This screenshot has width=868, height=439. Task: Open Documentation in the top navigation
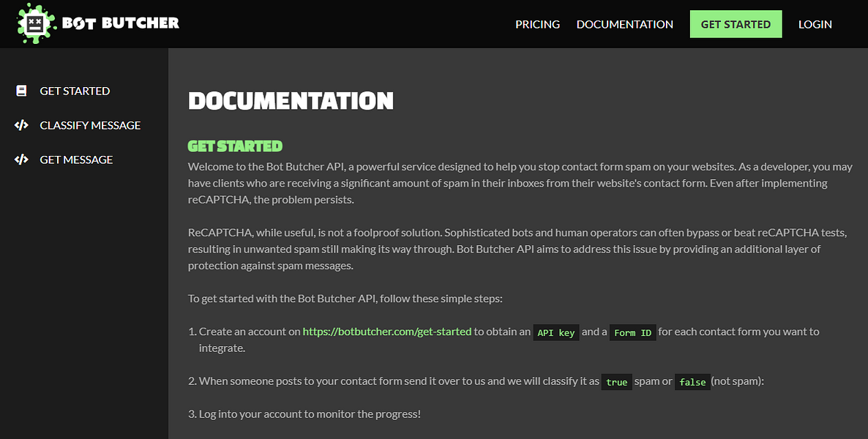tap(624, 24)
